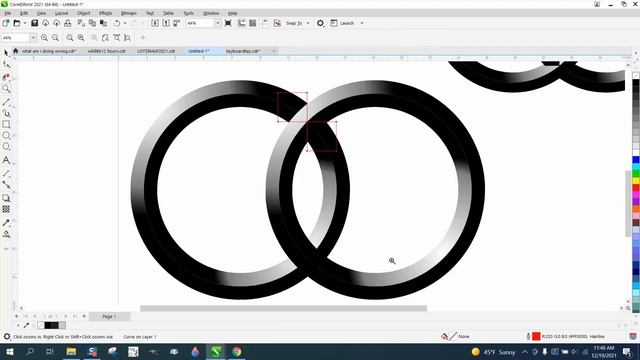Select the Shape tool
This screenshot has width=640, height=360.
click(x=6, y=64)
